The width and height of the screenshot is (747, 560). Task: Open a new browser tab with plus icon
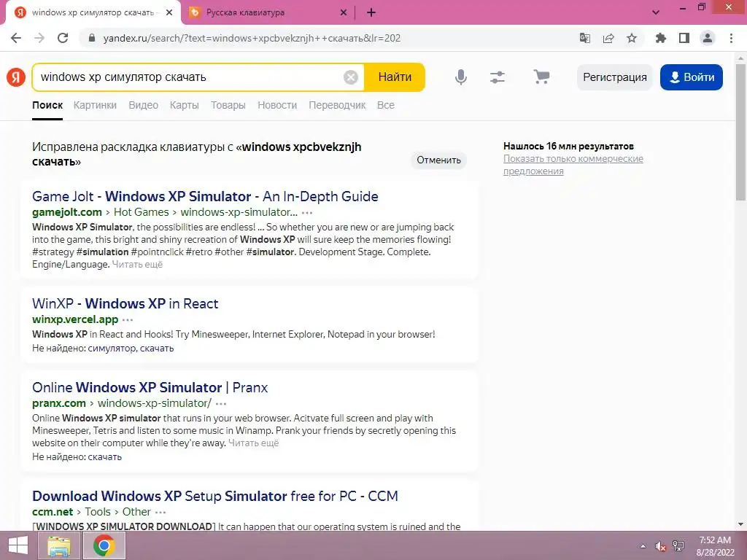point(371,13)
